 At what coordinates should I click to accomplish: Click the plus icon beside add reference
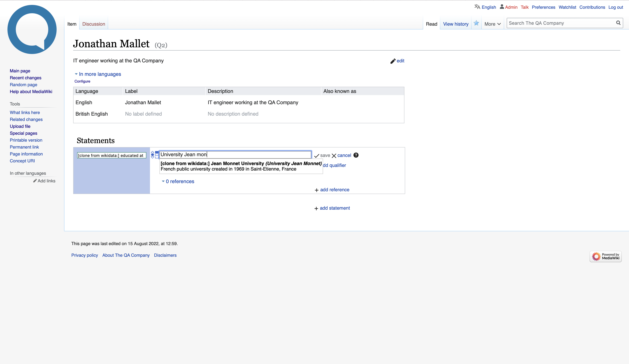click(317, 190)
